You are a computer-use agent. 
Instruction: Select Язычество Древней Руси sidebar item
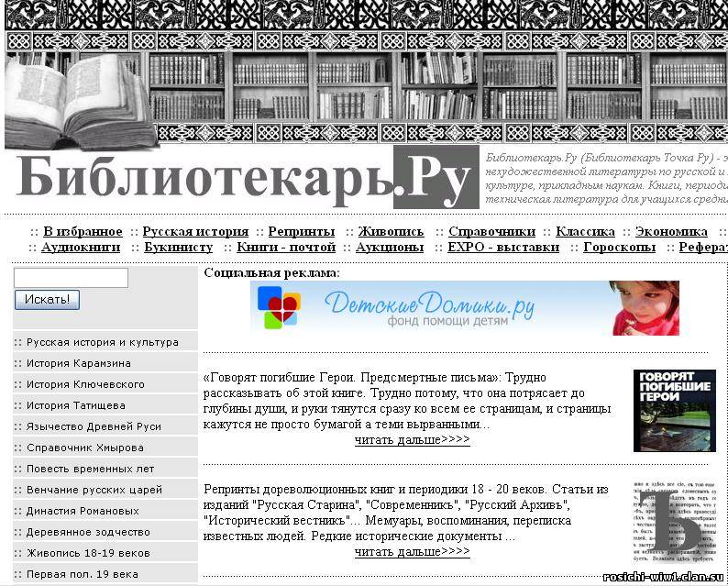click(105, 426)
